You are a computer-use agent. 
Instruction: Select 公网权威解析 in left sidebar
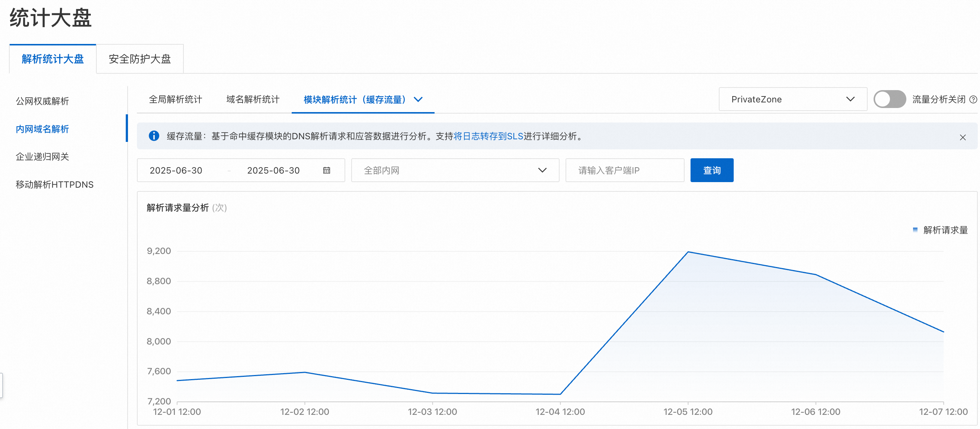42,101
